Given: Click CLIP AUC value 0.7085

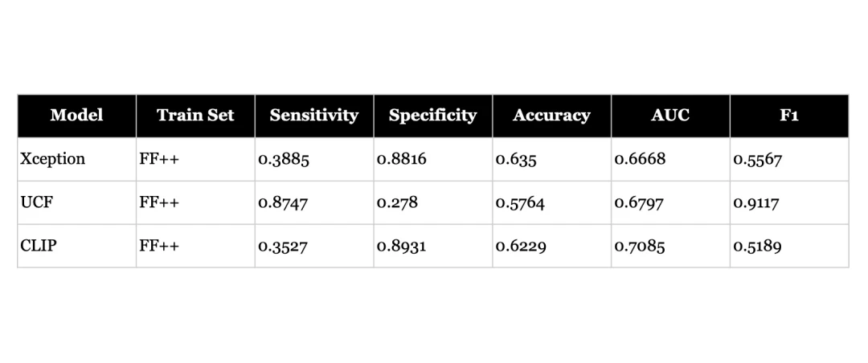Looking at the screenshot, I should 640,247.
